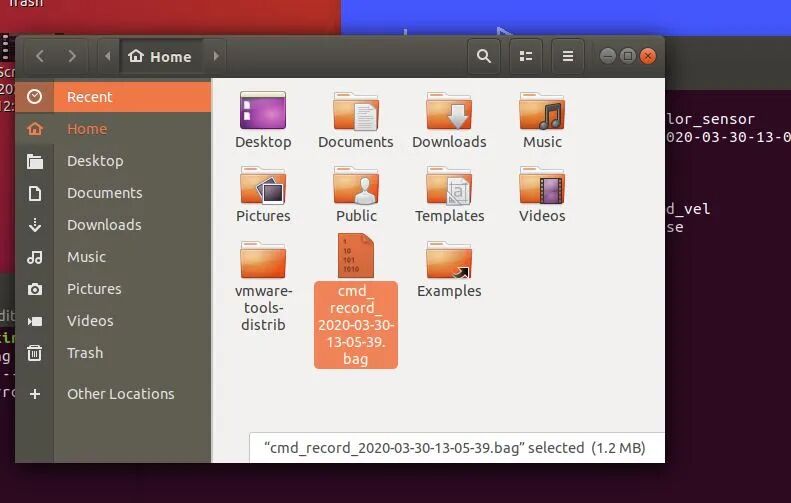Screen dimensions: 791x503
Task: Click the vmware-tools-distrib folder name label
Action: [263, 308]
